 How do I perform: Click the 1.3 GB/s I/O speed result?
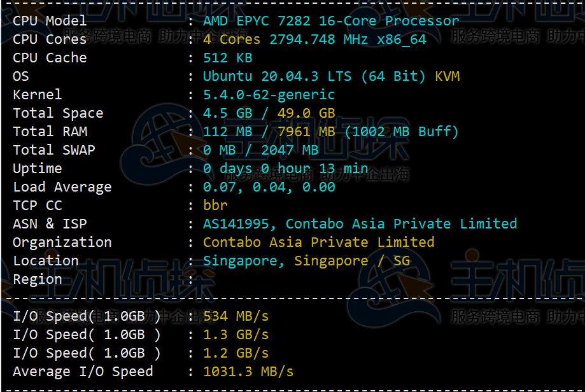236,335
